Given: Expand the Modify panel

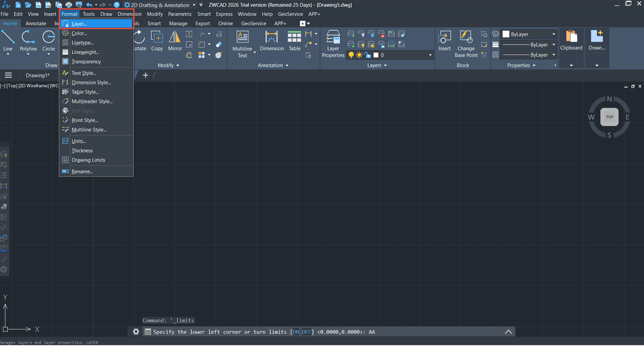Looking at the screenshot, I should 169,65.
